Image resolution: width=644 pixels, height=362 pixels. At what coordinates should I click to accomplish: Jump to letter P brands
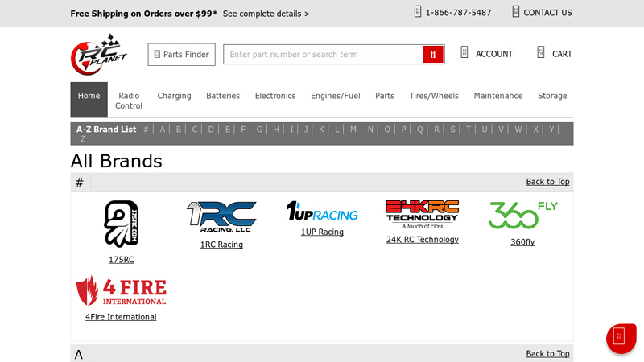[404, 130]
